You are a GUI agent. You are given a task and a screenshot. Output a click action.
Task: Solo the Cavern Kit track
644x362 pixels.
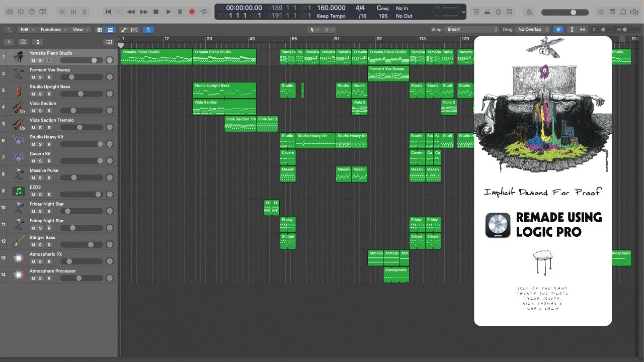[41, 161]
